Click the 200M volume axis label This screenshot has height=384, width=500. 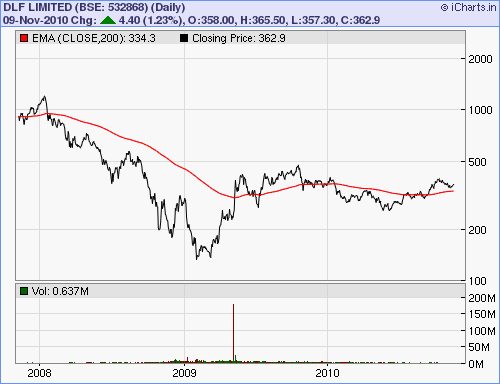[482, 298]
